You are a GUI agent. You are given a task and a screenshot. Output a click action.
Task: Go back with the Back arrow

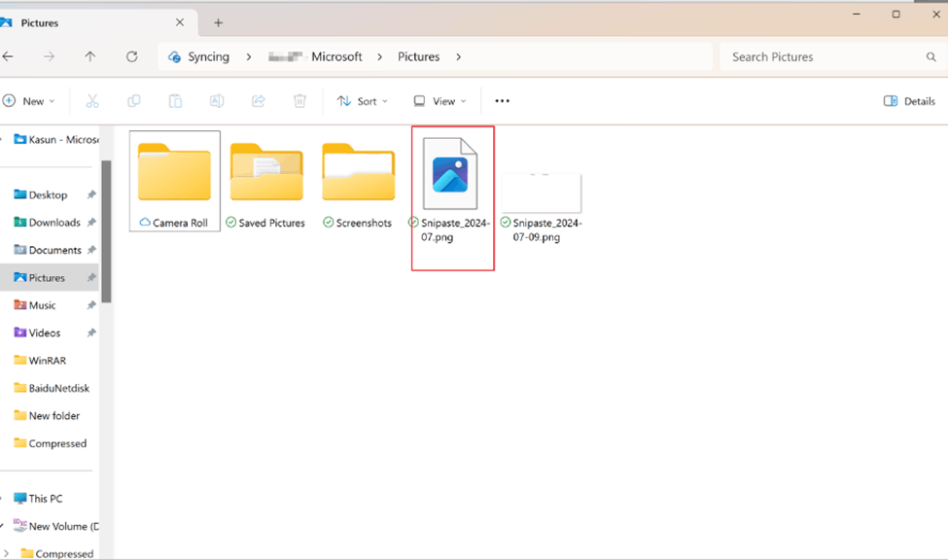pyautogui.click(x=8, y=56)
